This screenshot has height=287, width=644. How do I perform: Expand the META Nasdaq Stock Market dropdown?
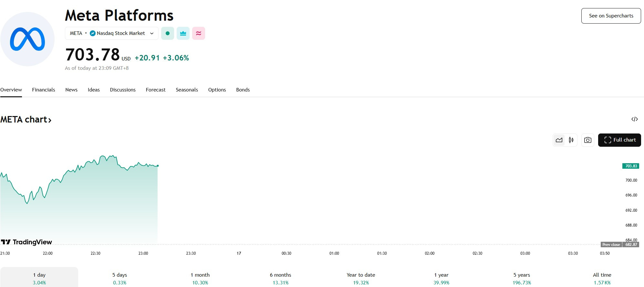coord(112,33)
